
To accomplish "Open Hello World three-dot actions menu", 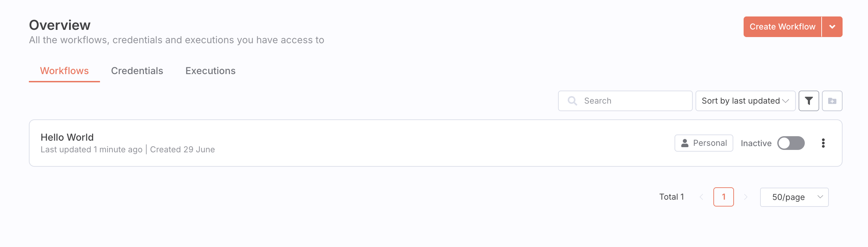I will point(823,143).
